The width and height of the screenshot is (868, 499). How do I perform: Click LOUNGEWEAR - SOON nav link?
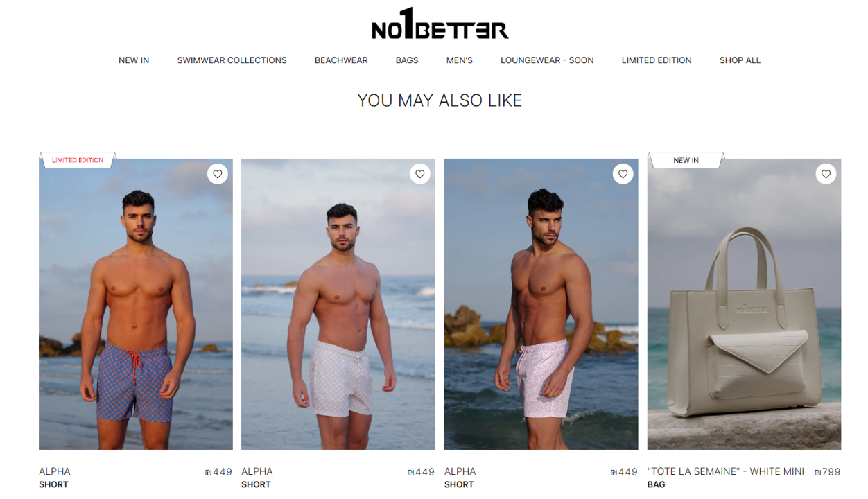click(547, 60)
